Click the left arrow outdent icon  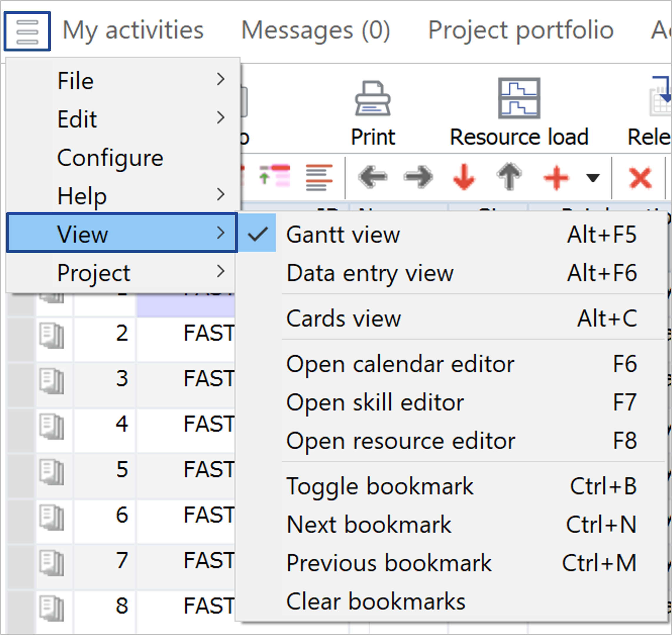click(x=372, y=177)
